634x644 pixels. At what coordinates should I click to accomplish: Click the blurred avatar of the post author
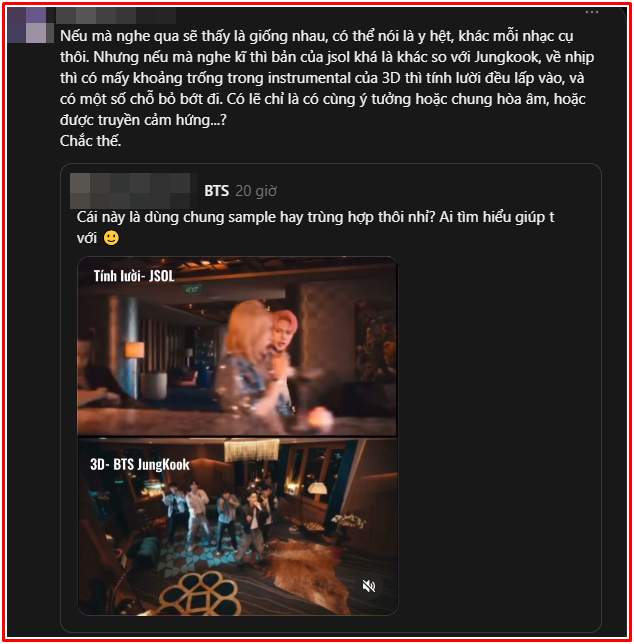click(x=31, y=25)
